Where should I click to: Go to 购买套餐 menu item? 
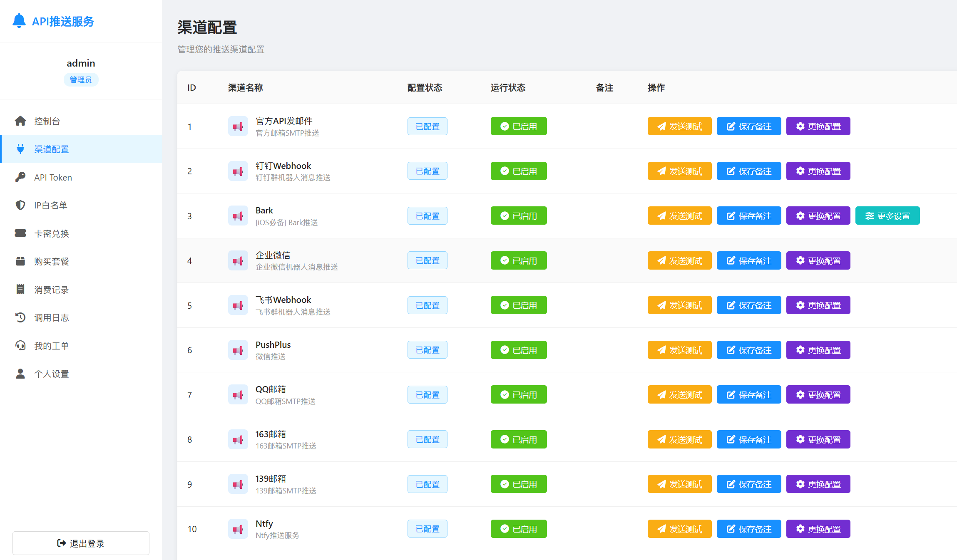pos(51,261)
